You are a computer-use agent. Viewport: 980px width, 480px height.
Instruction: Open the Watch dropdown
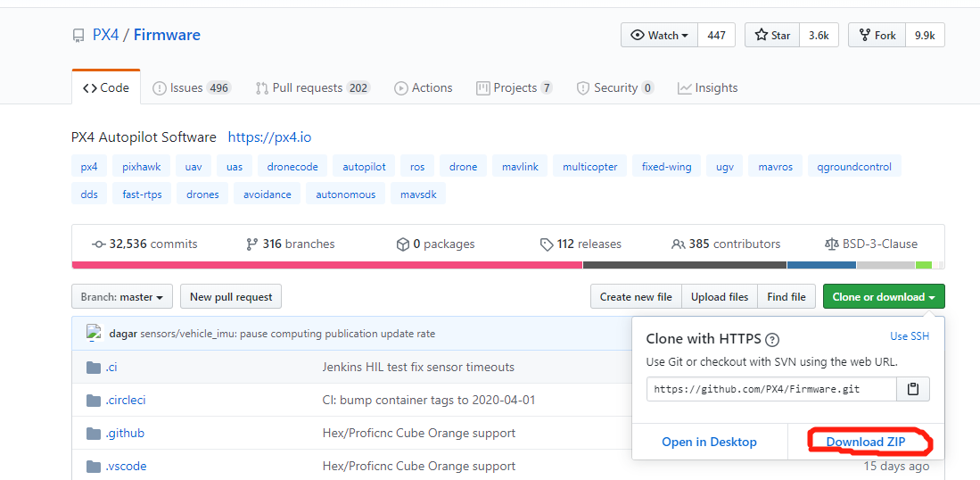[x=659, y=35]
